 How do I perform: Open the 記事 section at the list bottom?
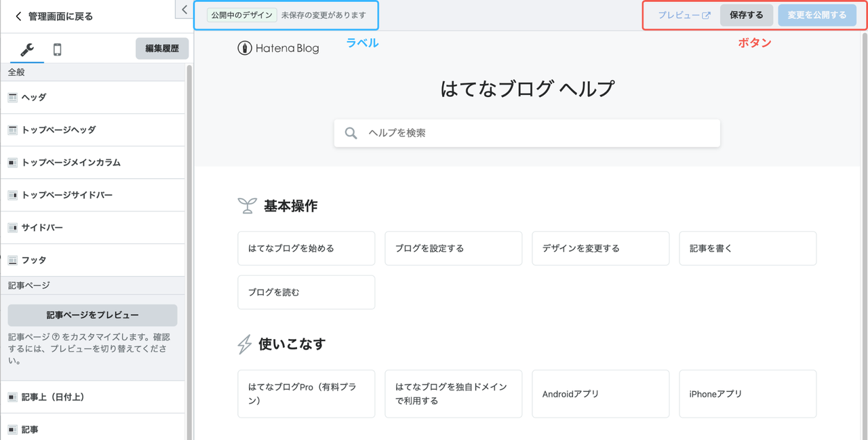click(93, 428)
